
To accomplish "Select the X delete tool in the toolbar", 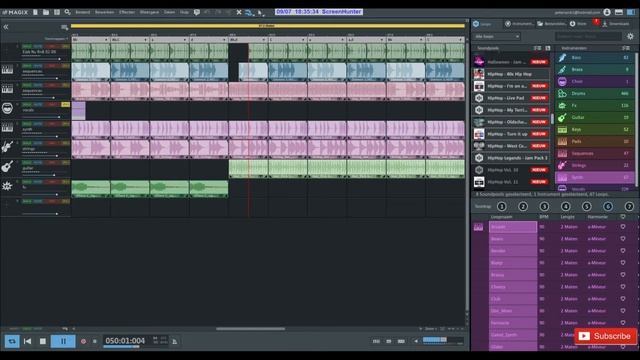I will tap(239, 13).
